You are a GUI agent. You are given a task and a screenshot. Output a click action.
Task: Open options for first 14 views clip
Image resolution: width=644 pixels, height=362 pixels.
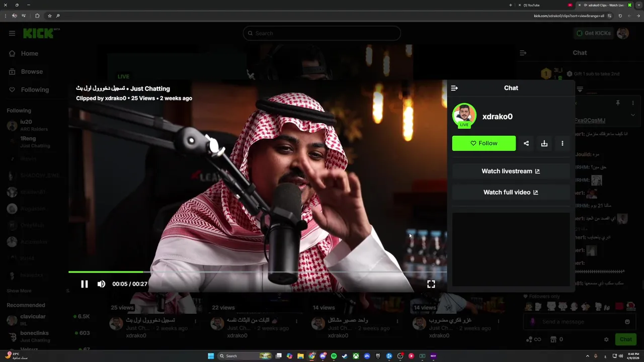[397, 320]
